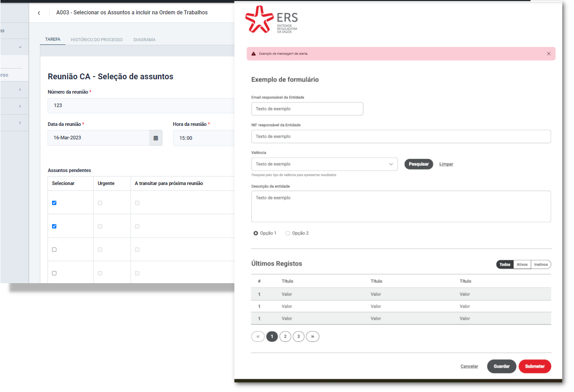Click the Cancelar link
The image size is (574, 392).
pyautogui.click(x=469, y=366)
